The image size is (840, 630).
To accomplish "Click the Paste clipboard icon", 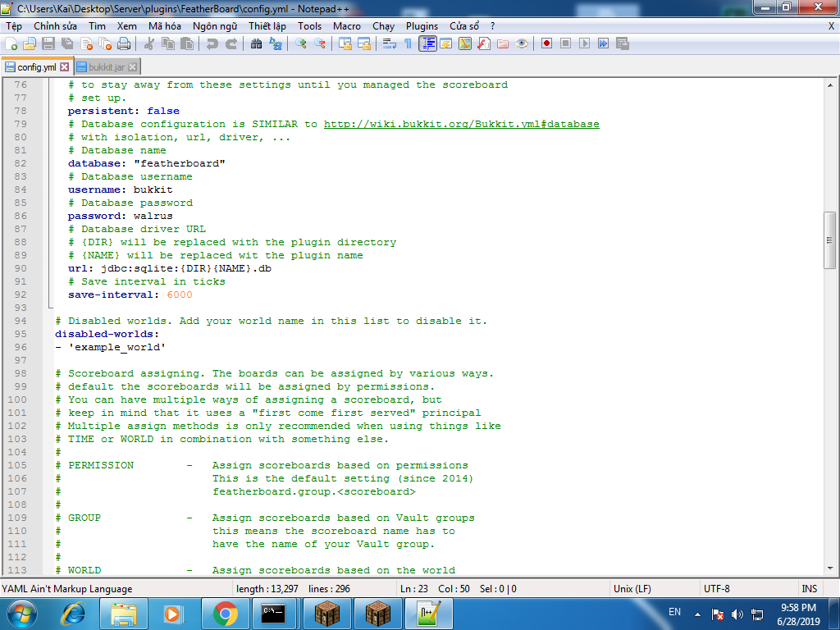I will [187, 44].
